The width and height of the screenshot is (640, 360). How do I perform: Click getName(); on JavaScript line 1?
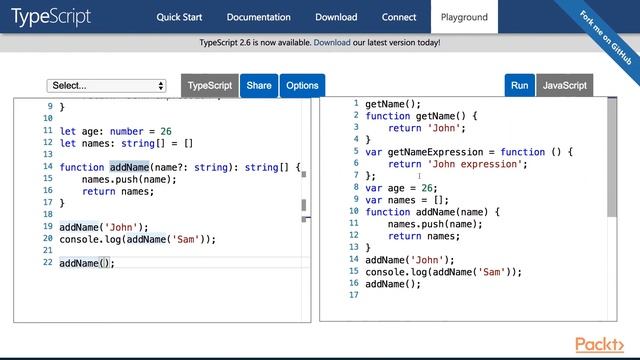(393, 104)
